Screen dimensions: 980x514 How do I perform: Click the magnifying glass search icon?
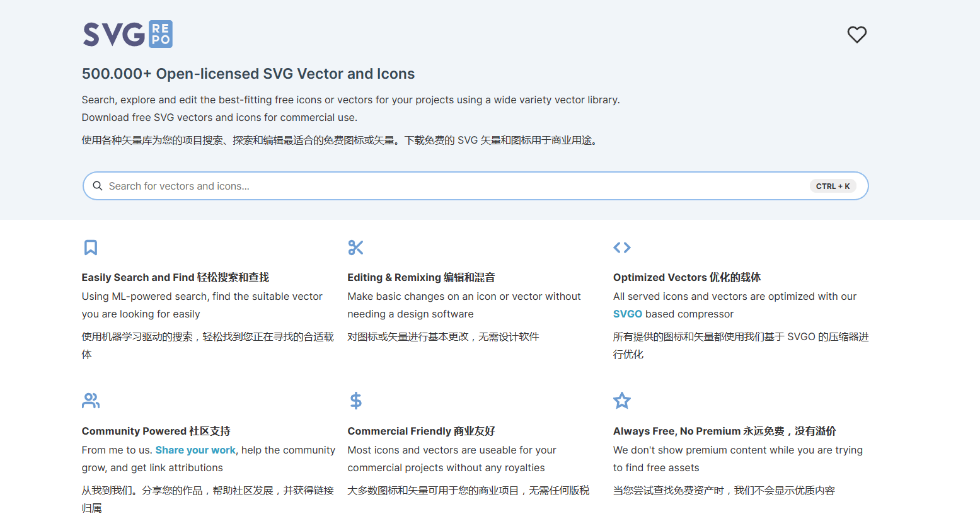(x=98, y=186)
